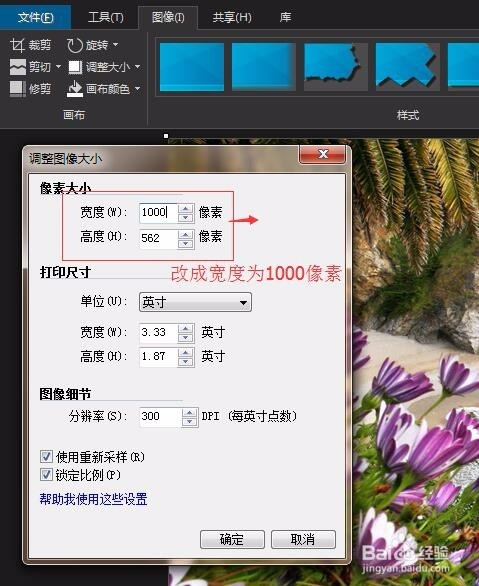Select the Trim (修剪) icon
479x586 pixels.
[18, 89]
